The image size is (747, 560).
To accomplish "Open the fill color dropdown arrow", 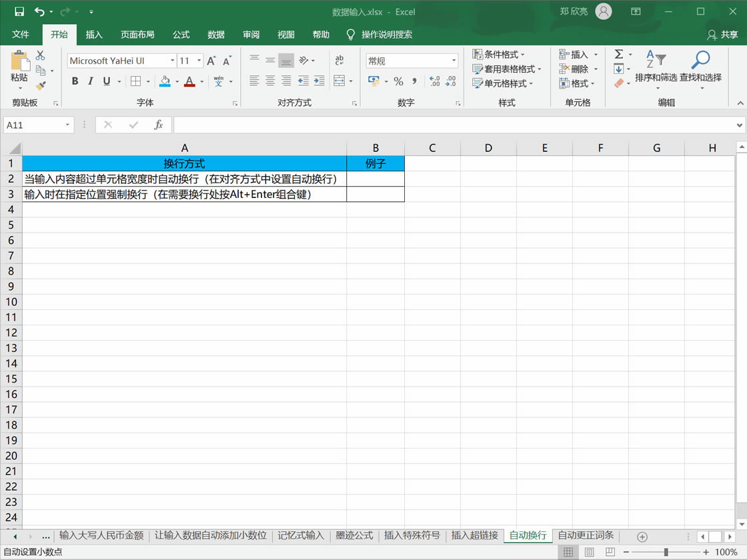I will pyautogui.click(x=176, y=81).
